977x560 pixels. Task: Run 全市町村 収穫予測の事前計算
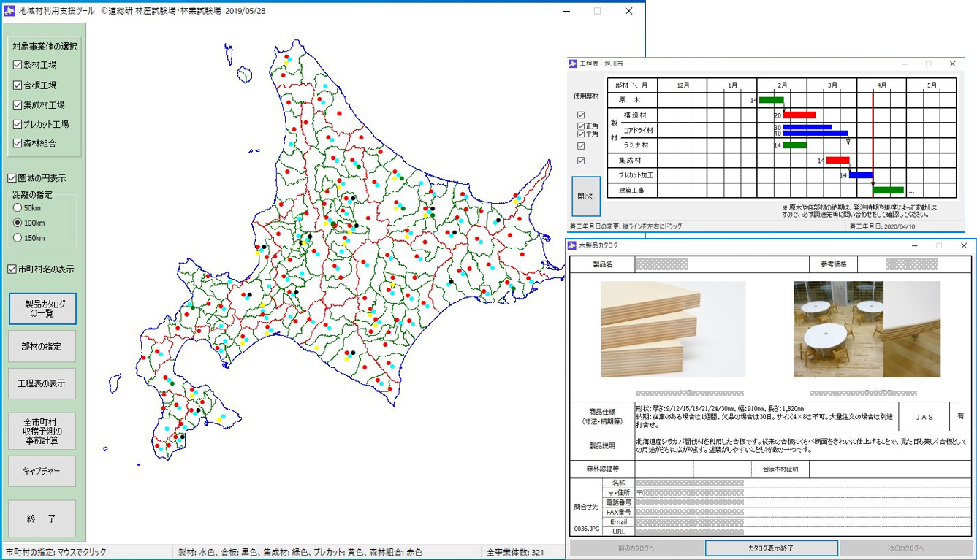pyautogui.click(x=43, y=431)
